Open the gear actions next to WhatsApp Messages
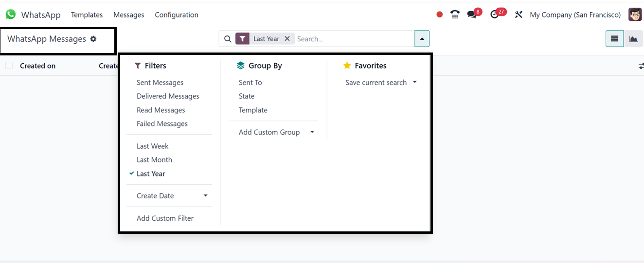 [93, 39]
